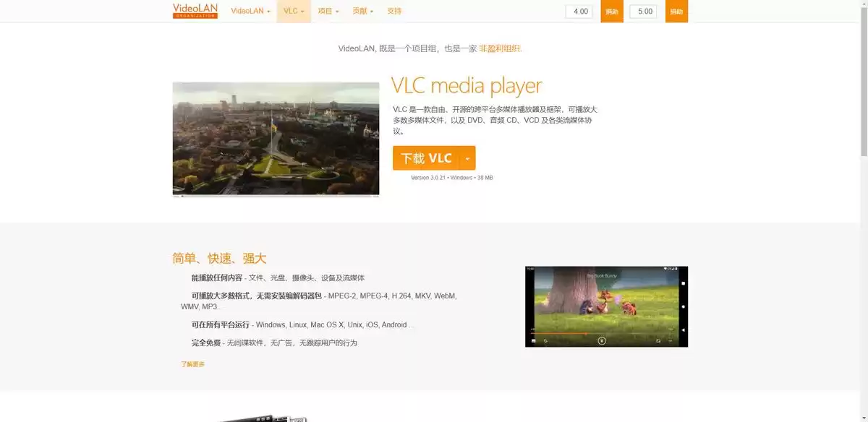Select the 支持 menu item

395,11
